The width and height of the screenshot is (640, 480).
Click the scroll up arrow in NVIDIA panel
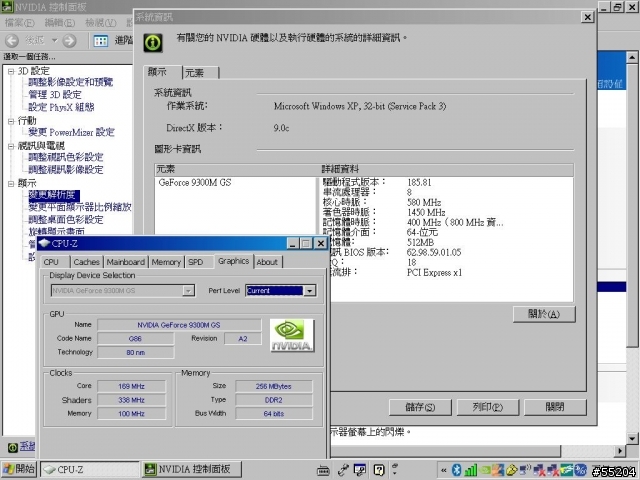click(632, 57)
